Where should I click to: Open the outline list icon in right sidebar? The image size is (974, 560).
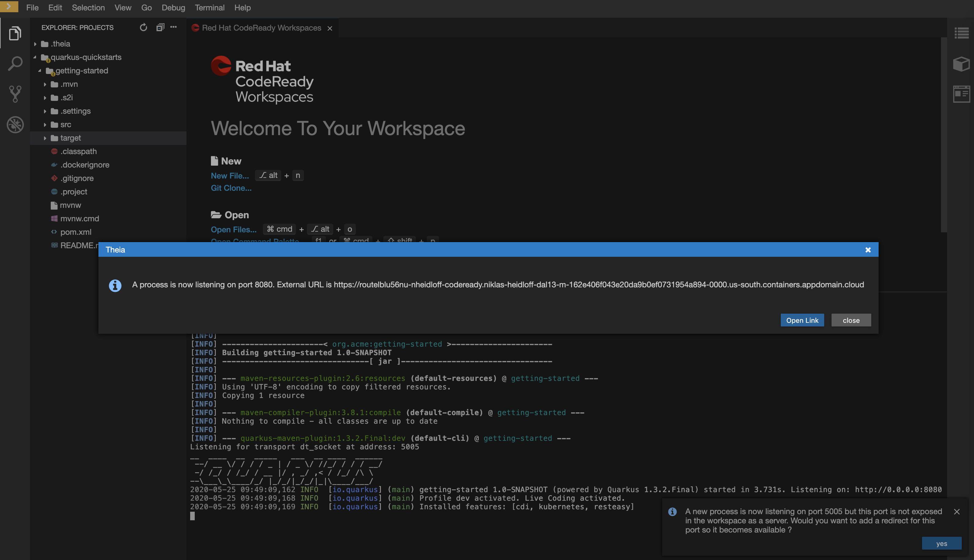[x=961, y=33]
